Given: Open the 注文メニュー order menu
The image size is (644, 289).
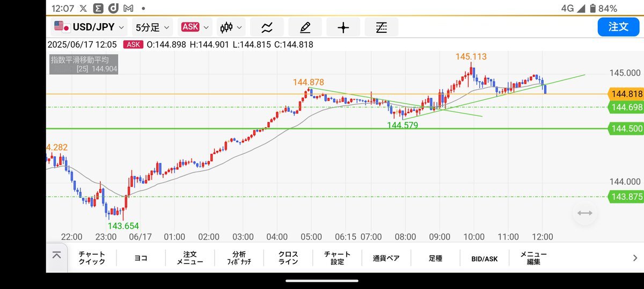Looking at the screenshot, I should click(190, 258).
